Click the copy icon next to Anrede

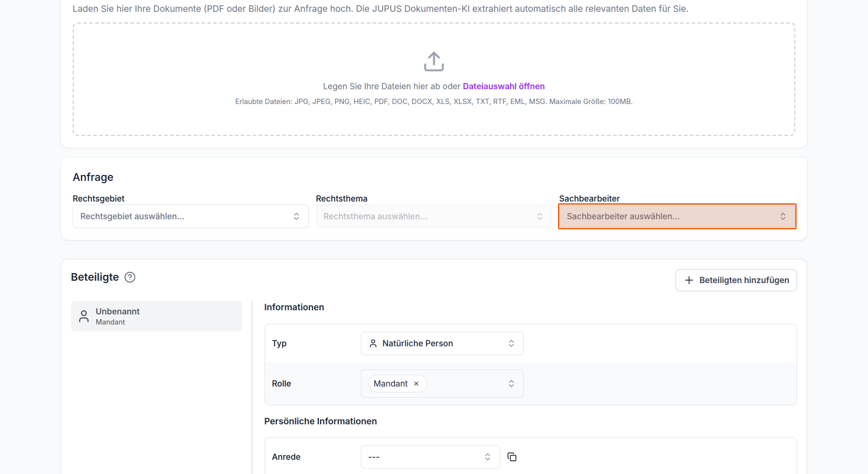coord(512,457)
